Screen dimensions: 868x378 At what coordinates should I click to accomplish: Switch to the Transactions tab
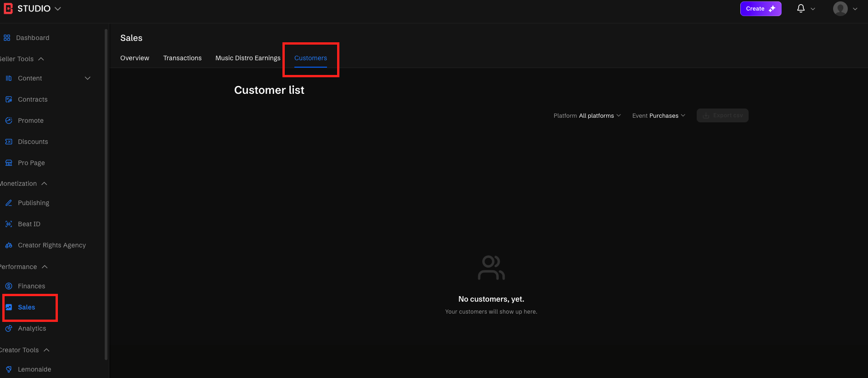pos(182,58)
